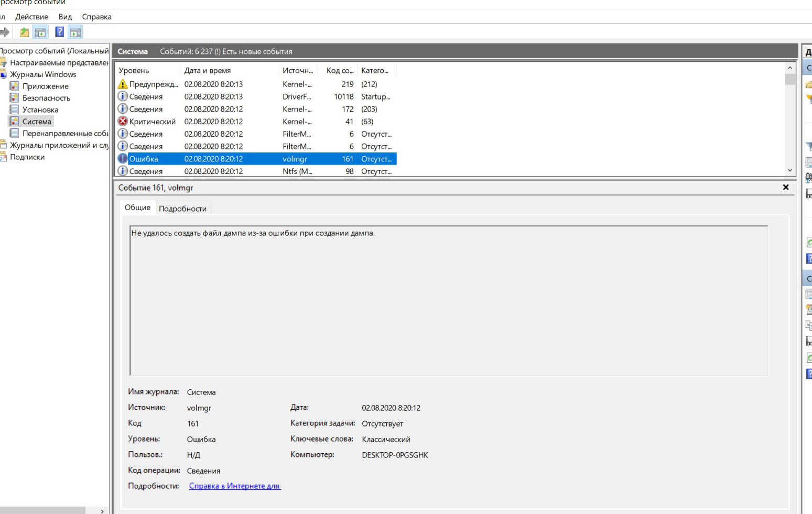Click the Установка log icon in the tree

15,110
